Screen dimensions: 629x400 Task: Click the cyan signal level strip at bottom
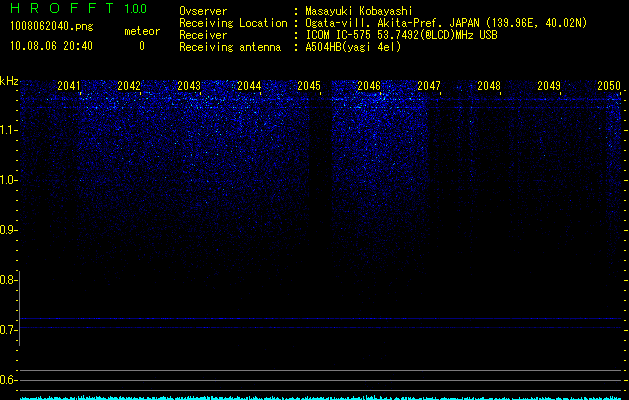coord(320,398)
